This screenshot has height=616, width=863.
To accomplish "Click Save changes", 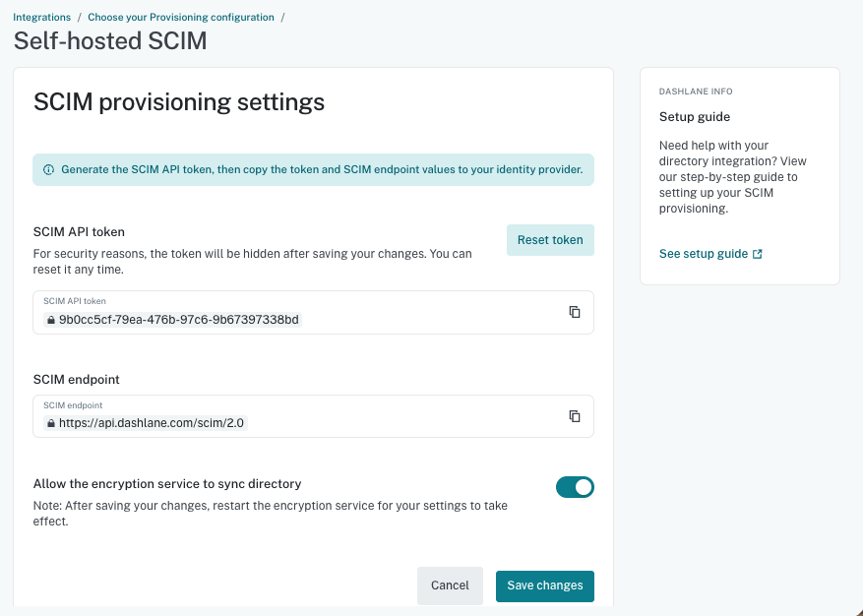I will (545, 585).
